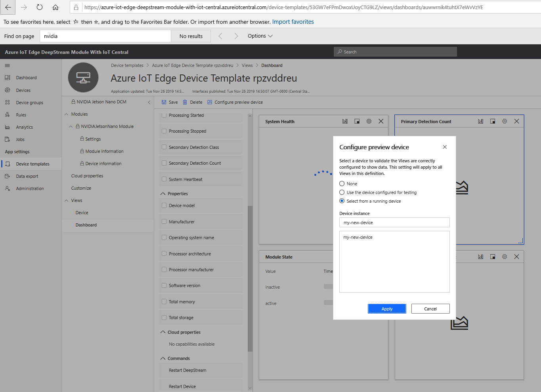Collapse the template tree panel chevron
Viewport: 541px width, 392px height.
coord(149,102)
